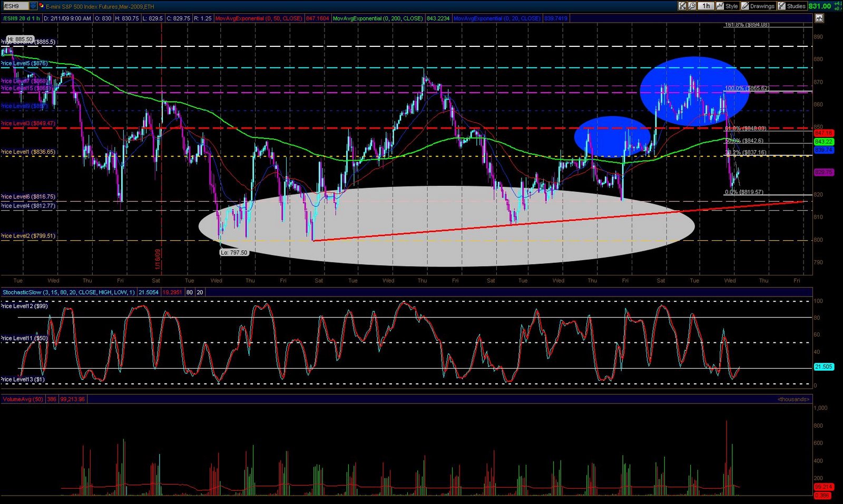Viewport: 843px width, 504px height.
Task: Select the Price Level5 ($876) line label
Action: [x=24, y=63]
